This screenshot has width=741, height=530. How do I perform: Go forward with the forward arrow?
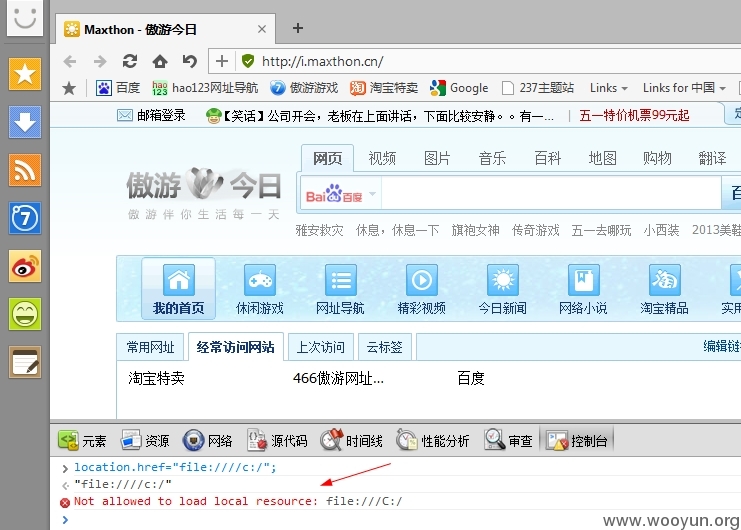[100, 61]
